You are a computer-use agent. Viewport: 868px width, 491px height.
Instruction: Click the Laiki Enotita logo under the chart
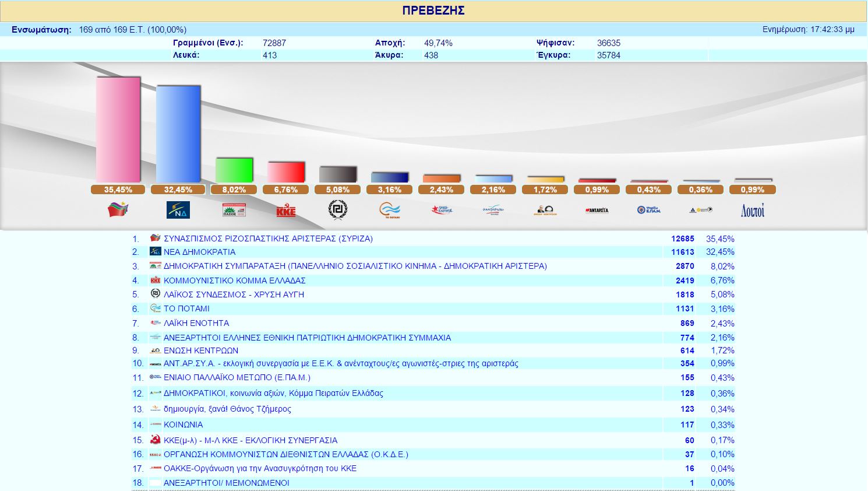[x=442, y=209]
